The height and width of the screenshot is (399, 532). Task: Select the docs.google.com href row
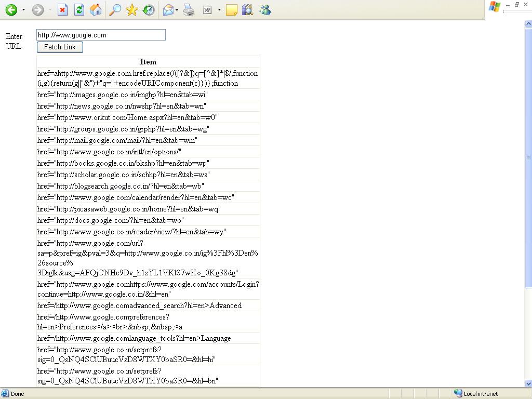pyautogui.click(x=148, y=220)
